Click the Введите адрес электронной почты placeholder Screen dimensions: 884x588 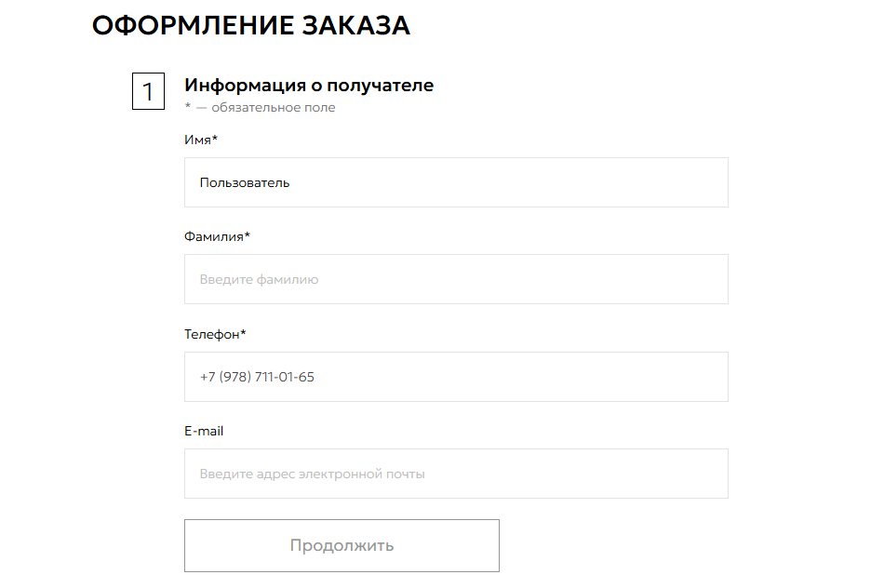pyautogui.click(x=312, y=474)
